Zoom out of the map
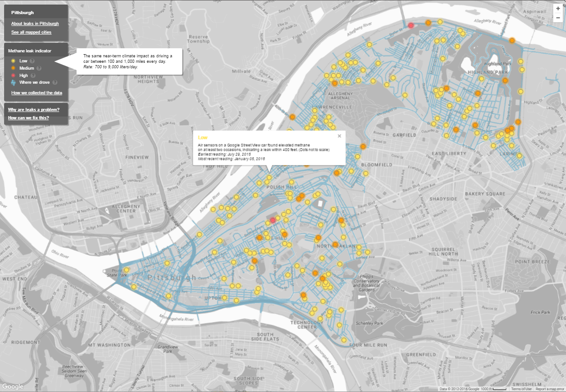This screenshot has width=566, height=392. pyautogui.click(x=558, y=18)
